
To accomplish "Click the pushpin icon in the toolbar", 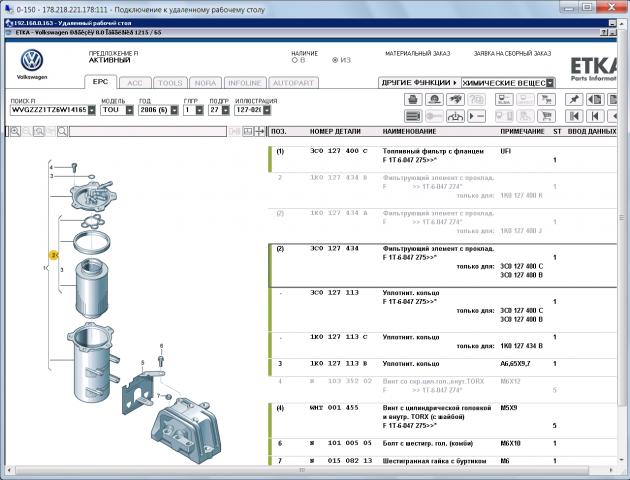I will point(574,99).
